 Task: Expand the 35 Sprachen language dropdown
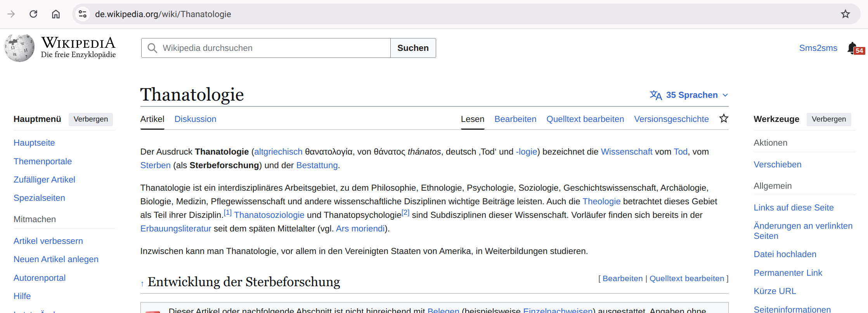pyautogui.click(x=725, y=95)
